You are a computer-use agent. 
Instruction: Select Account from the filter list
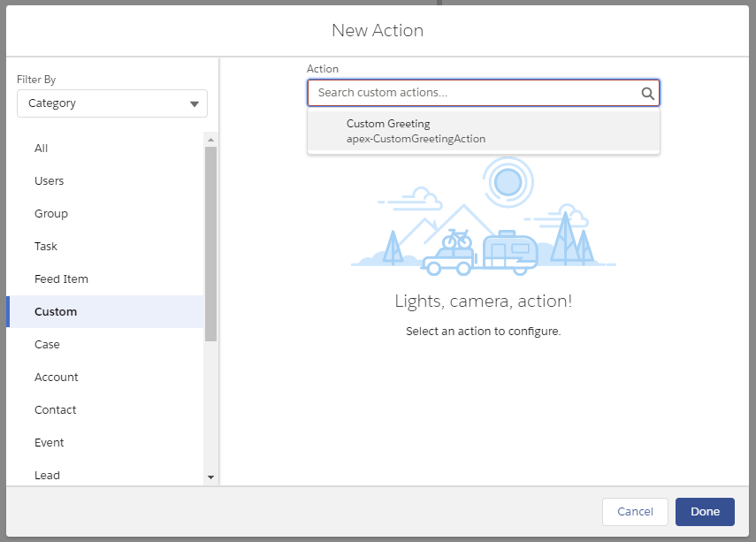[56, 377]
